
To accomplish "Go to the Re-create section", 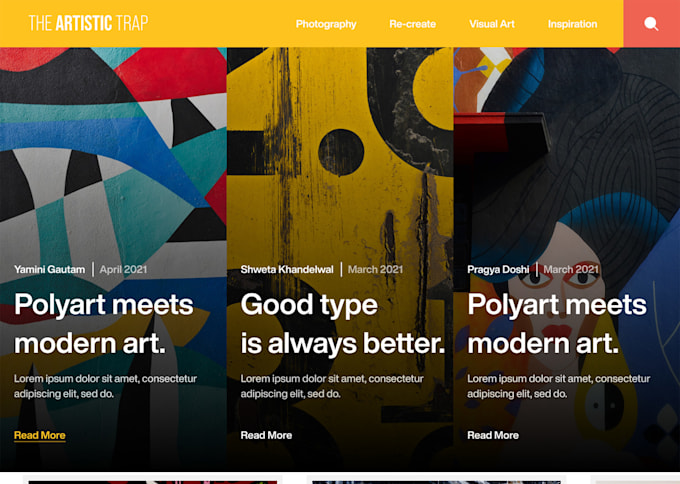I will pos(412,24).
